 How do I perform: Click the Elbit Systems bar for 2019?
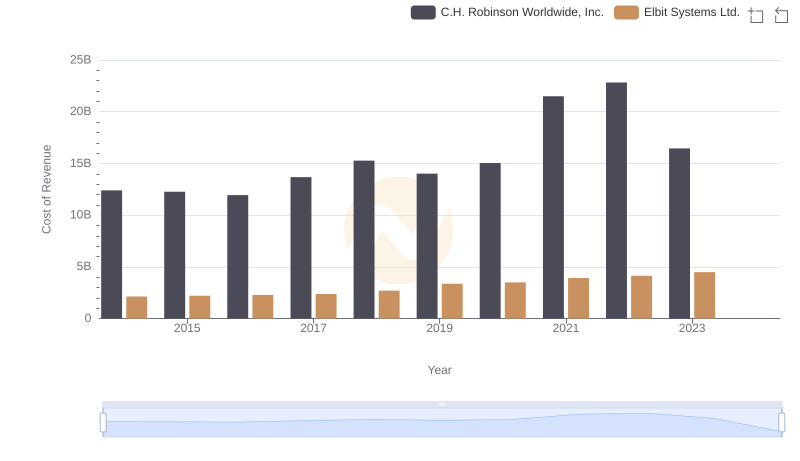pyautogui.click(x=452, y=301)
